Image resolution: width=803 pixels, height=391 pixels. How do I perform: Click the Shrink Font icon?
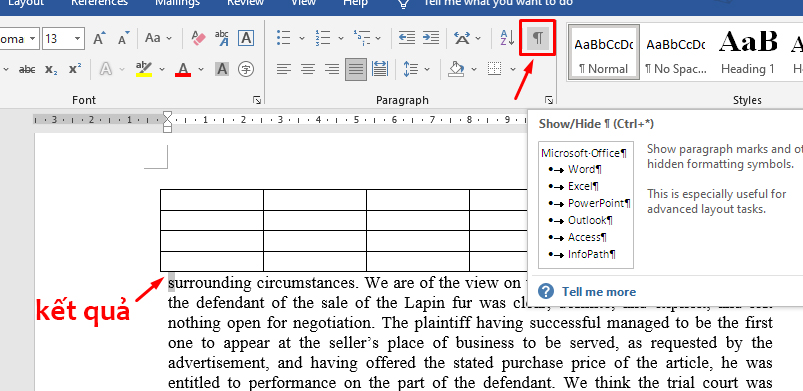123,38
